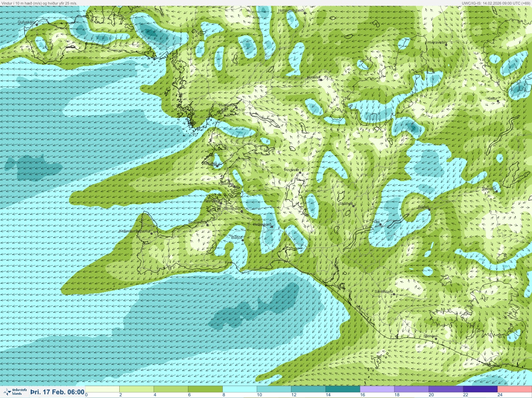Select the 20–22 m/s violet legend swatch
Viewport: 532px width, 398px height.
pyautogui.click(x=446, y=389)
